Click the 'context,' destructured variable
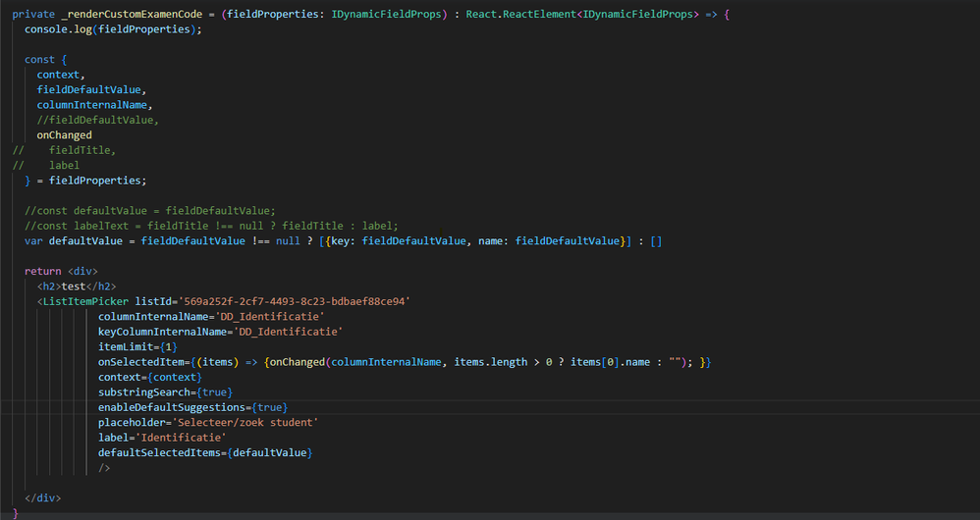 click(x=61, y=75)
